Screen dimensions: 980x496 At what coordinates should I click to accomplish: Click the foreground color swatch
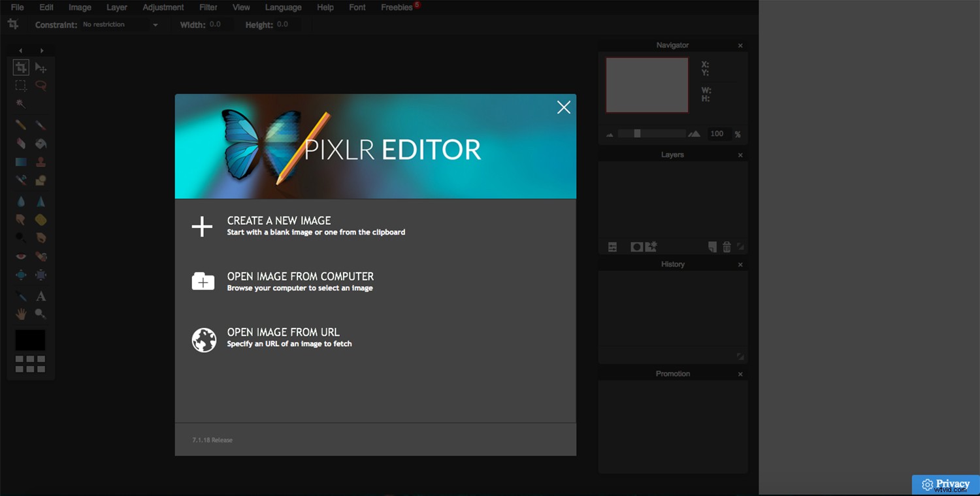[29, 340]
